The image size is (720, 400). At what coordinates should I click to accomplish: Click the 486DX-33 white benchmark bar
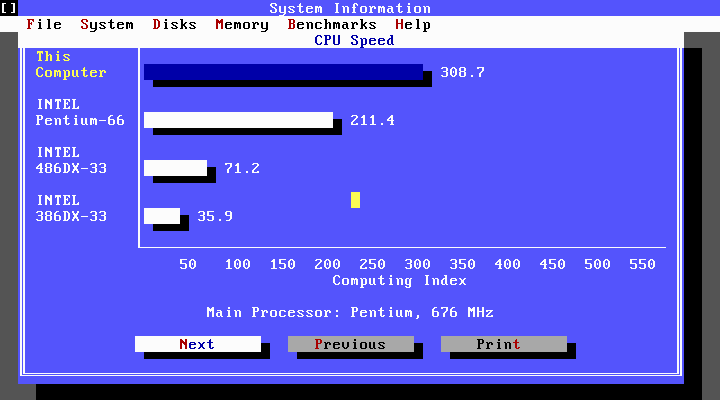175,168
